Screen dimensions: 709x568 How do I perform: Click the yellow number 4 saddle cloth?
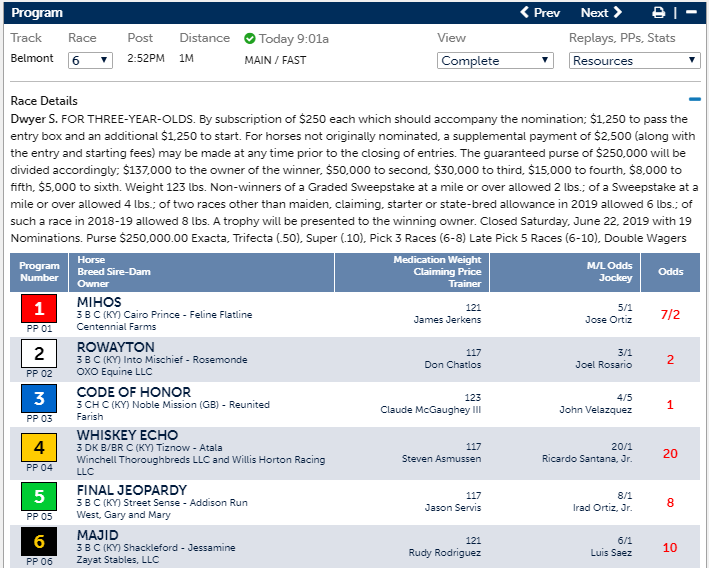39,448
